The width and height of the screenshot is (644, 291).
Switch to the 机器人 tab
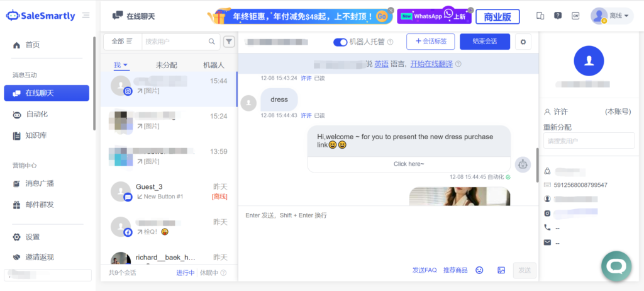tap(214, 65)
